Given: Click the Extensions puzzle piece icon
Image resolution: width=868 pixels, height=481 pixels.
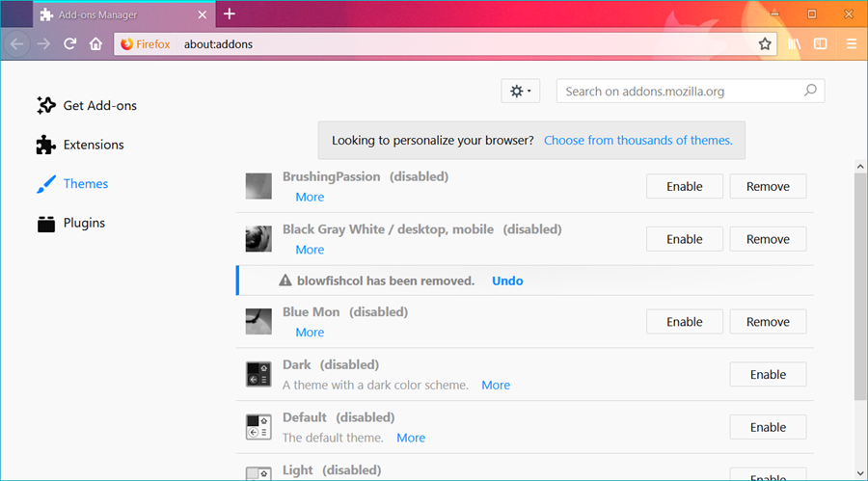Looking at the screenshot, I should pos(46,145).
